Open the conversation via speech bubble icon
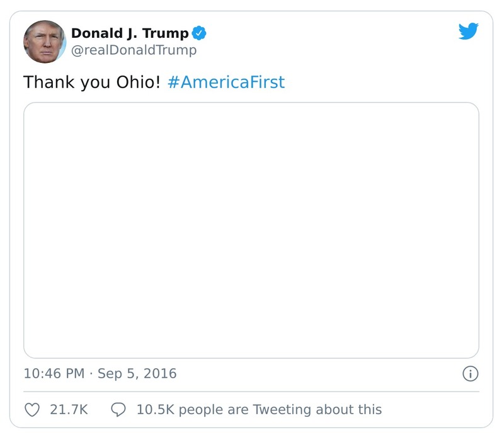The image size is (504, 440). [118, 409]
